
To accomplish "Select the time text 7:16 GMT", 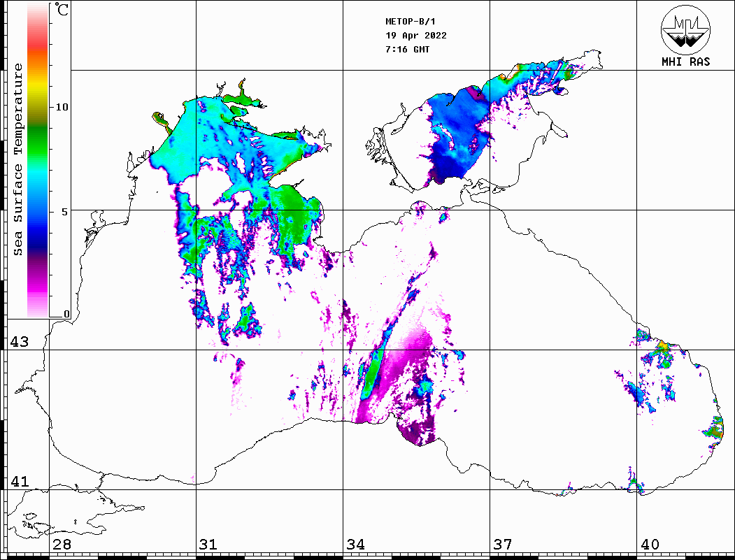I will pos(407,50).
